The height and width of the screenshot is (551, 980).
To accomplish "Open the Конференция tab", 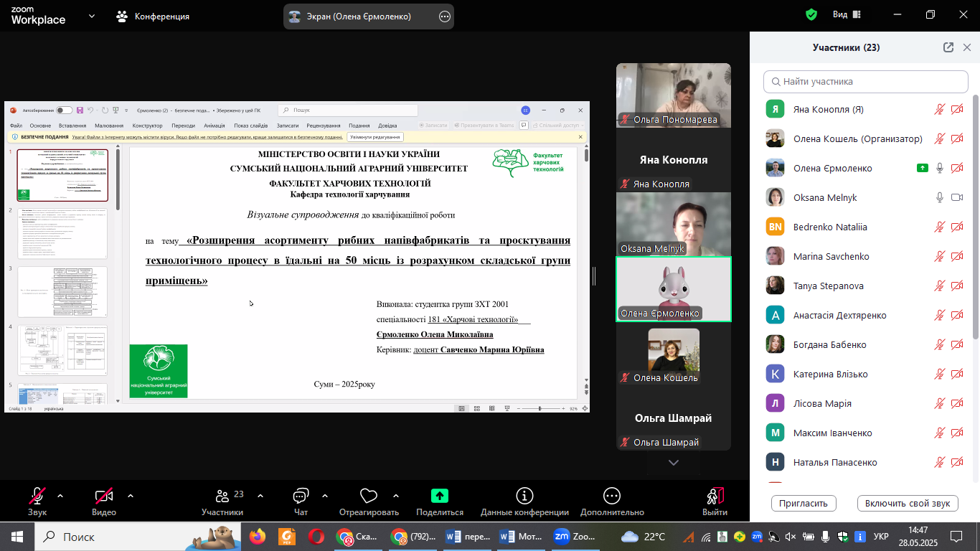I will (x=153, y=16).
